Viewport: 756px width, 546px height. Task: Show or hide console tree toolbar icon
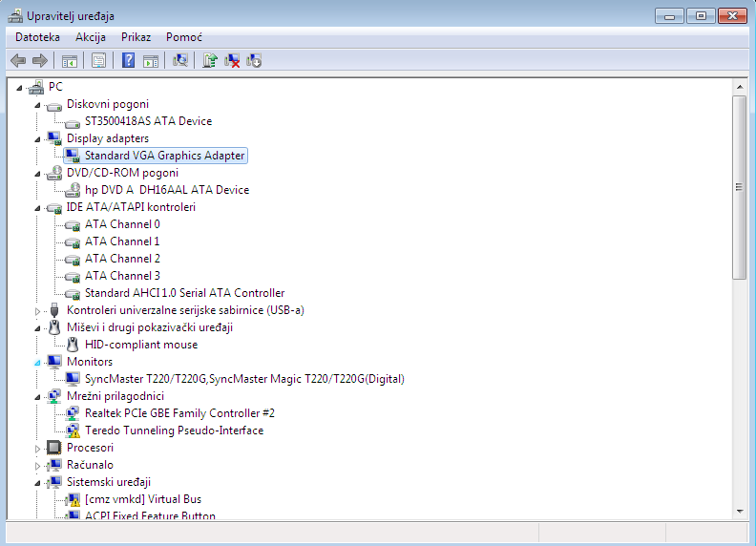pyautogui.click(x=70, y=60)
